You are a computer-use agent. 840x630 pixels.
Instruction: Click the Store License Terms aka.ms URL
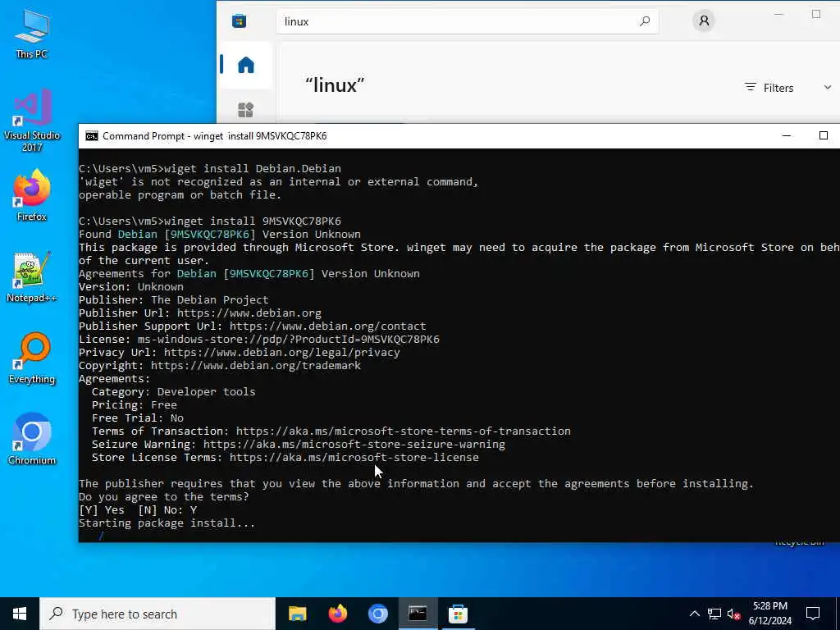click(x=354, y=458)
